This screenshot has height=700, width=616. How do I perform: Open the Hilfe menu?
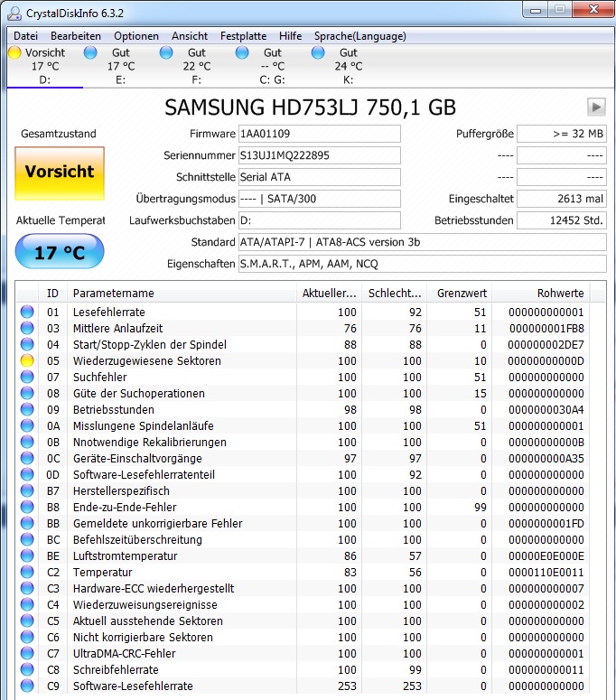(x=291, y=36)
